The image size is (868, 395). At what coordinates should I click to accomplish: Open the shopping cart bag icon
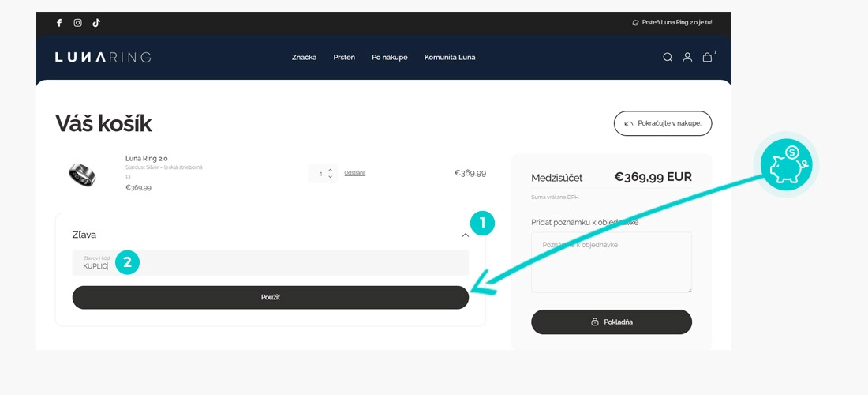click(x=708, y=57)
